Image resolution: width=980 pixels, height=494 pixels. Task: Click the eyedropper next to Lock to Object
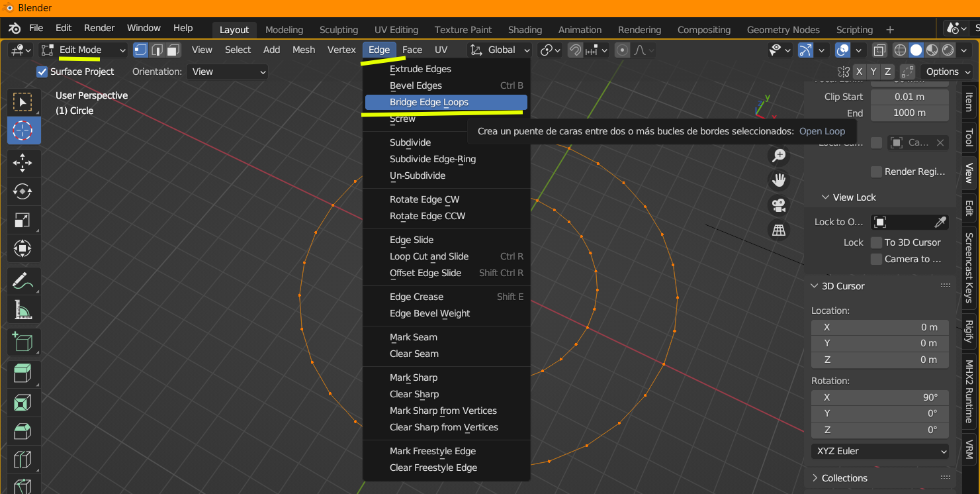pos(940,222)
